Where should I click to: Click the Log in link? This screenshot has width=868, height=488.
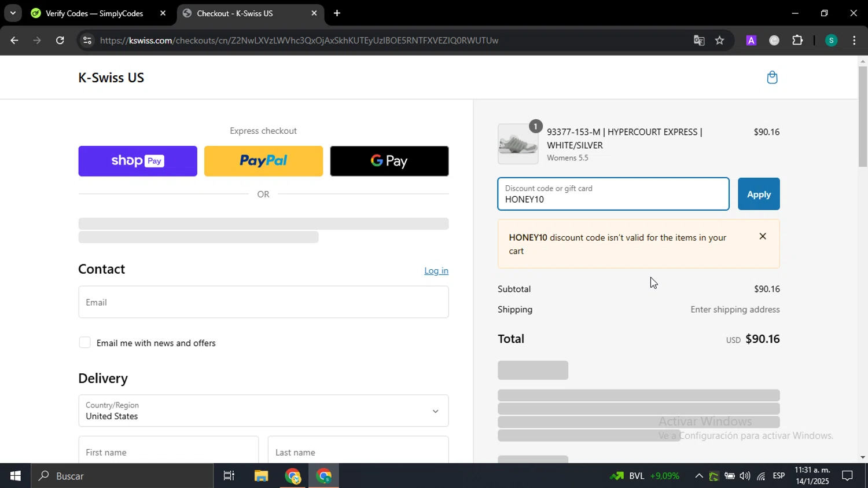tap(436, 271)
